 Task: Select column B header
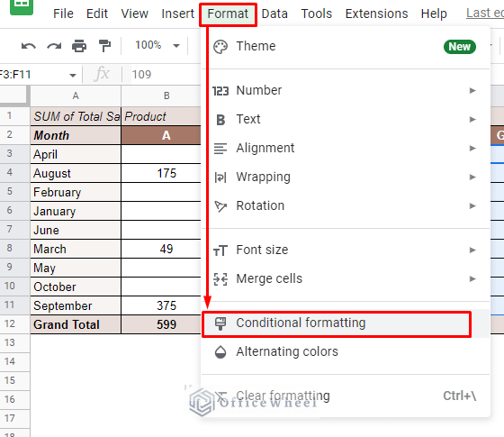[x=166, y=96]
